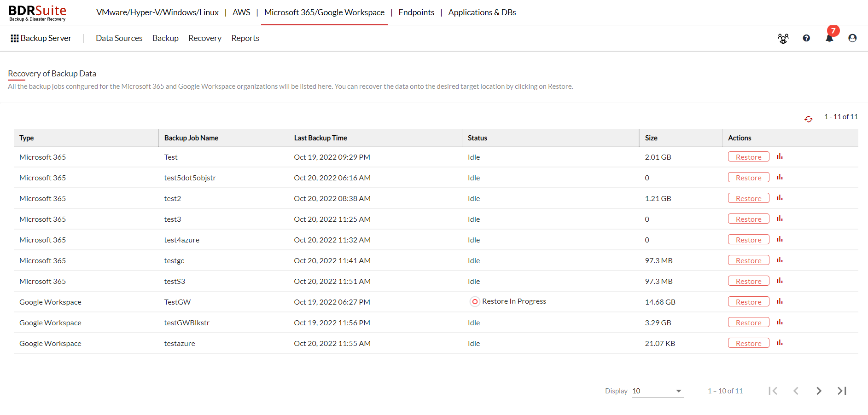This screenshot has width=868, height=415.
Task: Open the Backup menu
Action: pyautogui.click(x=165, y=38)
